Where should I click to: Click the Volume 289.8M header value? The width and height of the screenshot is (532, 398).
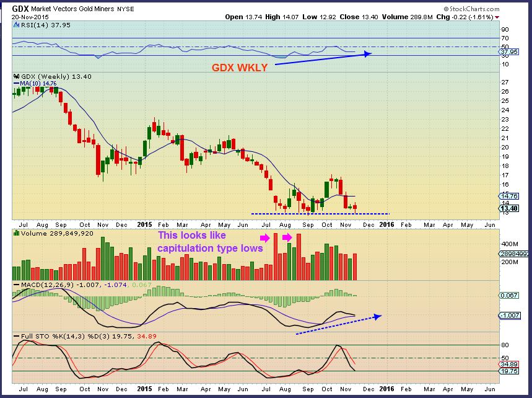pos(407,17)
